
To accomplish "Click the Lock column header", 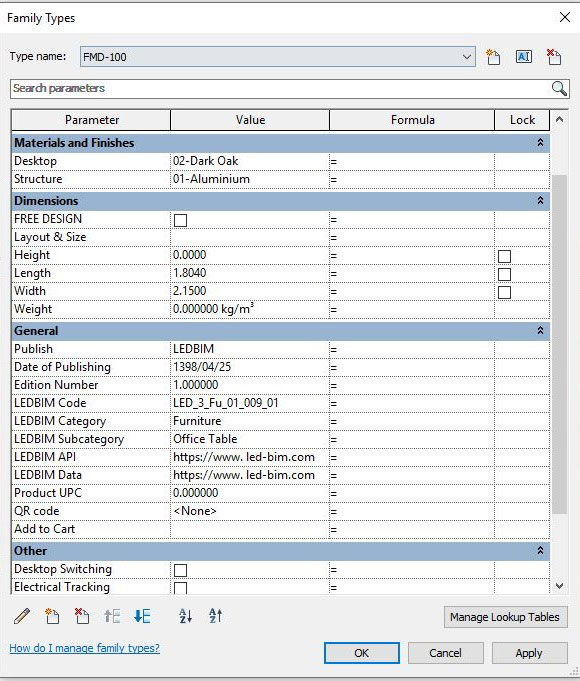I will click(522, 120).
